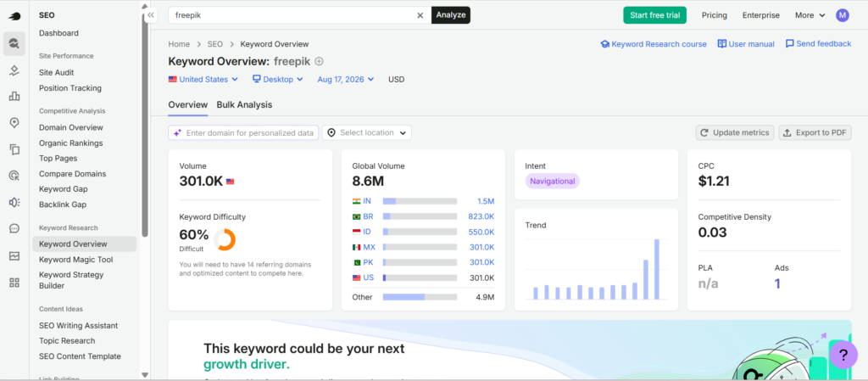Open Organic Rankings in the sidebar
Image resolution: width=868 pixels, height=381 pixels.
(x=71, y=143)
